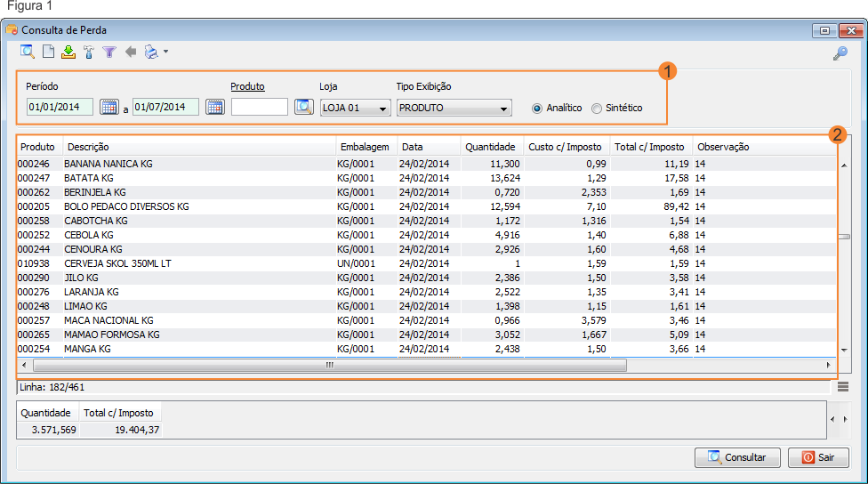Click the Linha: 182/461 status text
Image resolution: width=868 pixels, height=484 pixels.
[x=52, y=387]
